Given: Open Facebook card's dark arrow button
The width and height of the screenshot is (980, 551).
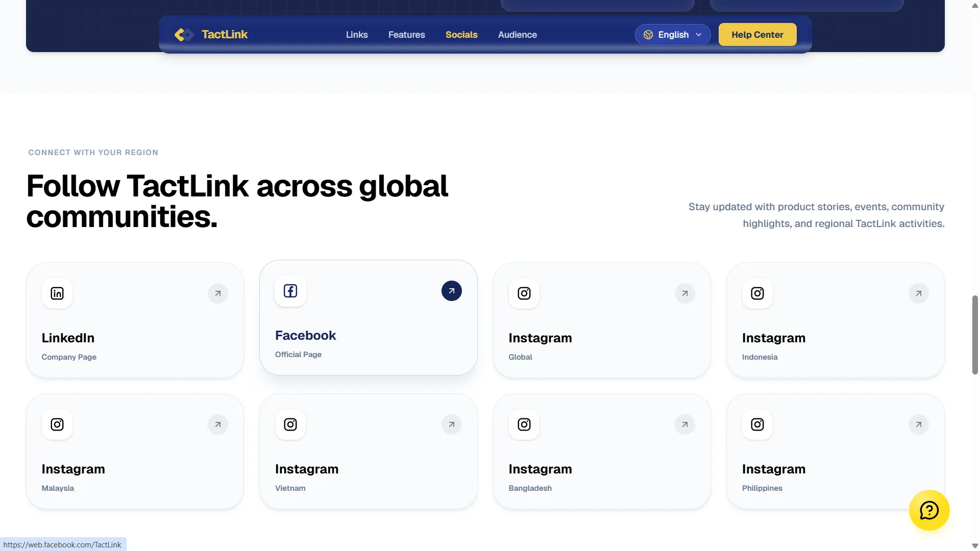Looking at the screenshot, I should click(x=452, y=291).
